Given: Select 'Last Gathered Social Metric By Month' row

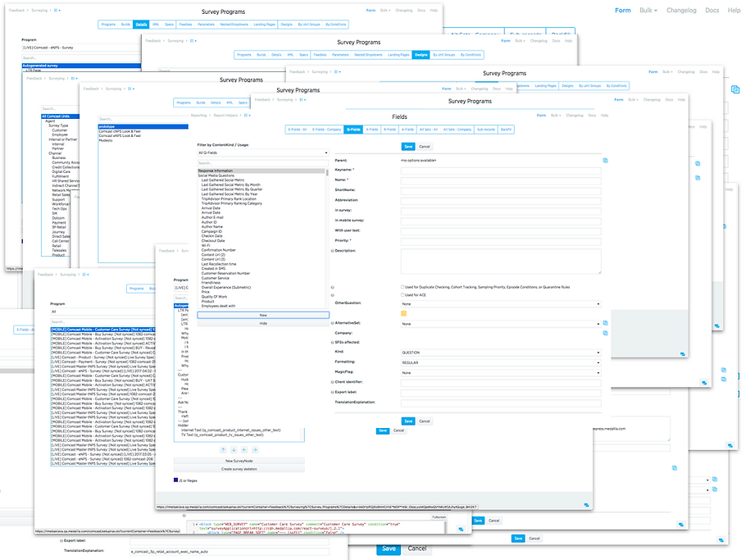Looking at the screenshot, I should (x=230, y=184).
